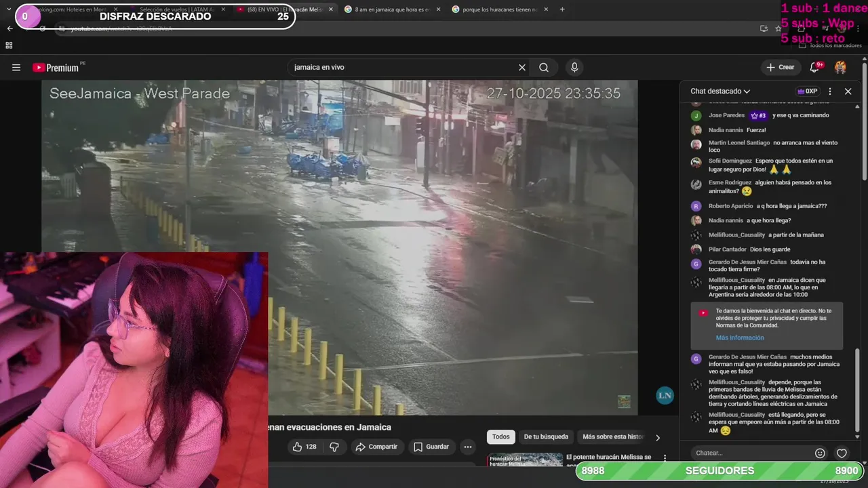Image resolution: width=868 pixels, height=488 pixels.
Task: Open the chat three-dot options menu
Action: [x=830, y=91]
